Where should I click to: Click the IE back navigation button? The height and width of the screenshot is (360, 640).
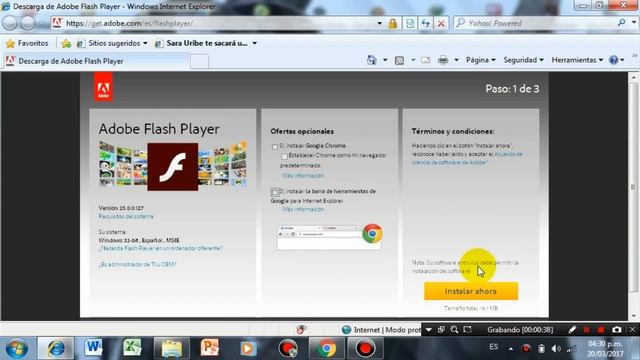[x=10, y=23]
